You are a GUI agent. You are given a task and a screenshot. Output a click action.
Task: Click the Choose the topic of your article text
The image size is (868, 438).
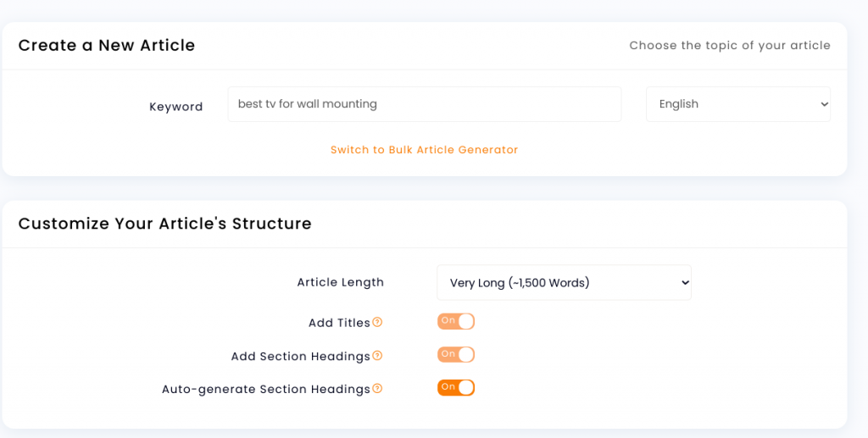click(730, 46)
